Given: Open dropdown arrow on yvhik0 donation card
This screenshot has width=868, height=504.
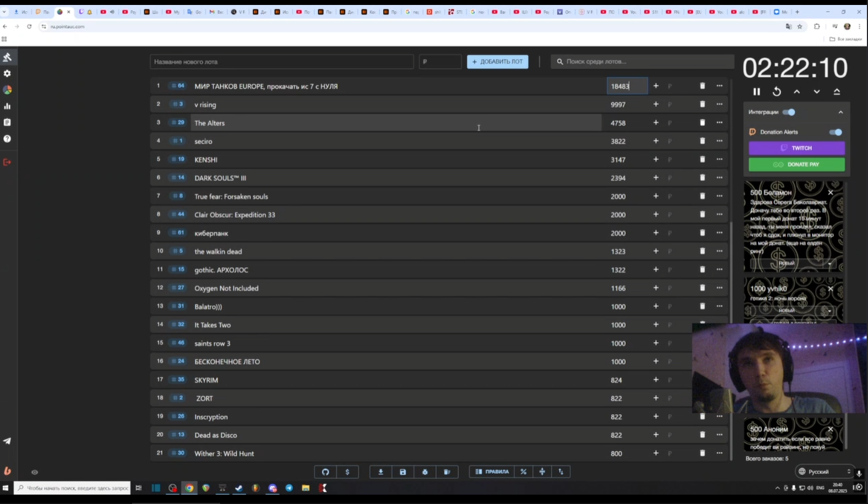Looking at the screenshot, I should (x=829, y=311).
